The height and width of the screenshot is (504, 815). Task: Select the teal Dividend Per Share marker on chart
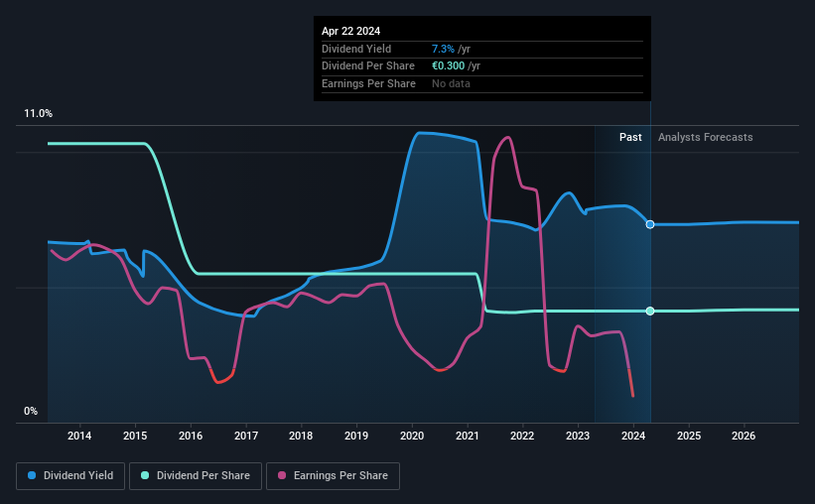pos(650,312)
